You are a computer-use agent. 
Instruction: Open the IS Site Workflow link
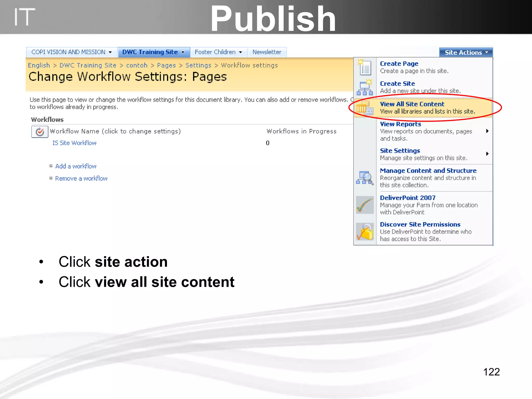[74, 143]
